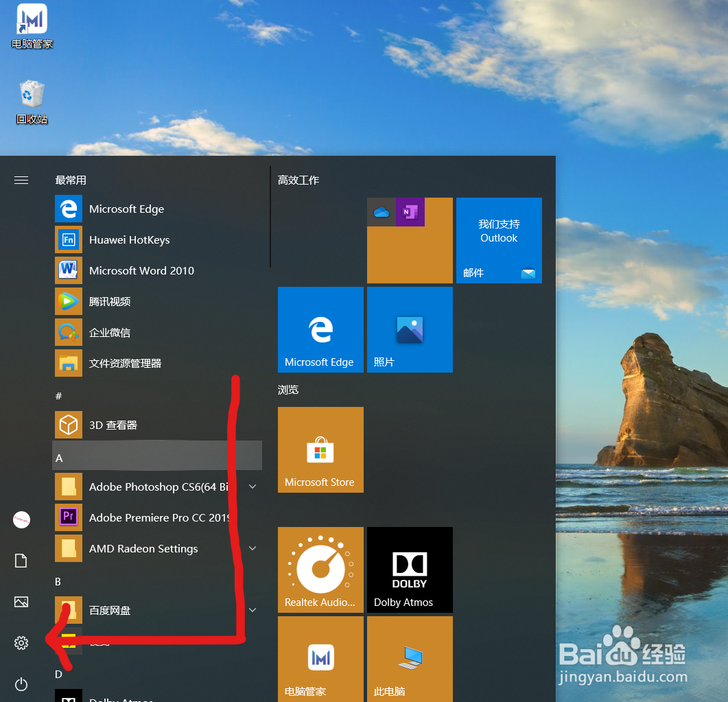Expand Adobe Photoshop CS6 folder chevron

[x=253, y=487]
